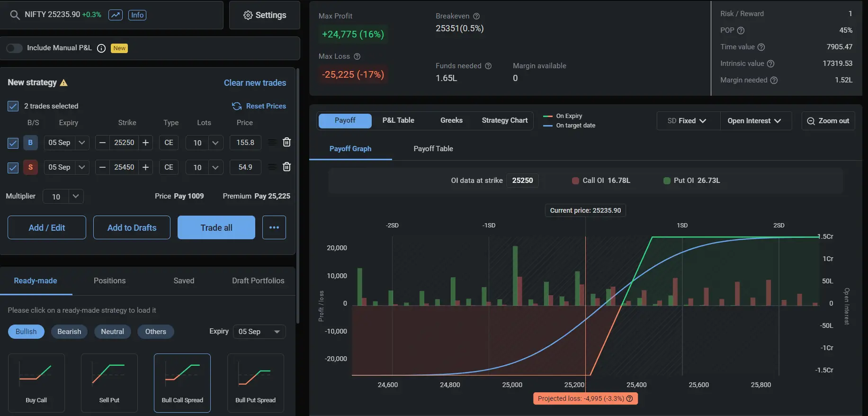Viewport: 868px width, 416px height.
Task: Open Settings with the gear button
Action: pos(265,15)
